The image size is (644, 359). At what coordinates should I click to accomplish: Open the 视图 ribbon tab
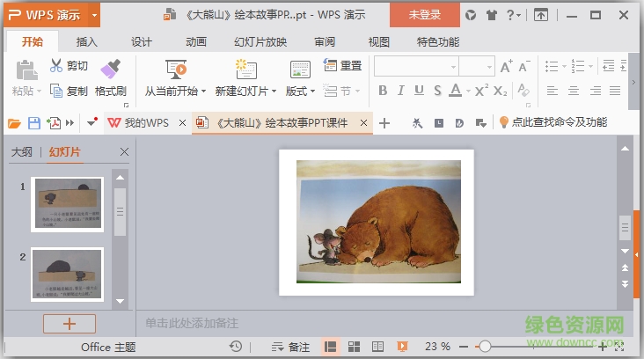(378, 42)
